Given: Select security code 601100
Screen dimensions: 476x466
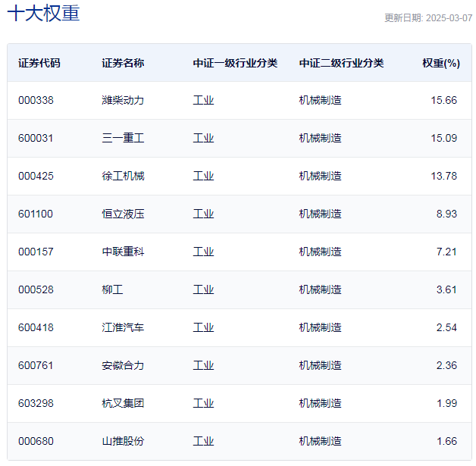Looking at the screenshot, I should [36, 214].
